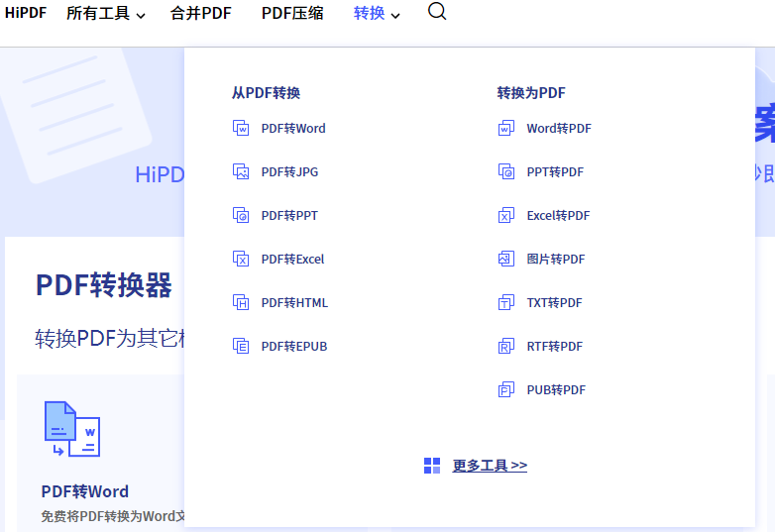Open the PDF转PPT link
Viewport: 775px width, 532px height.
[289, 215]
